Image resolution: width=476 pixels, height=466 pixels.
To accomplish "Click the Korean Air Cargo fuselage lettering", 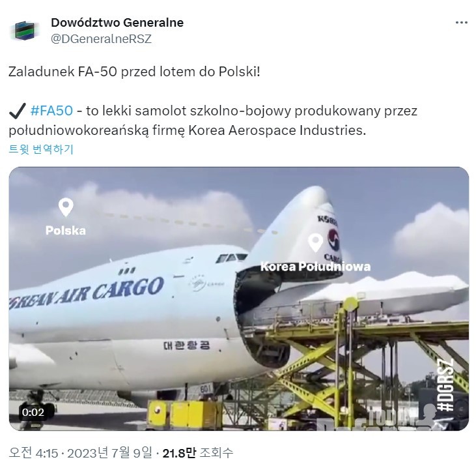I will [x=87, y=293].
